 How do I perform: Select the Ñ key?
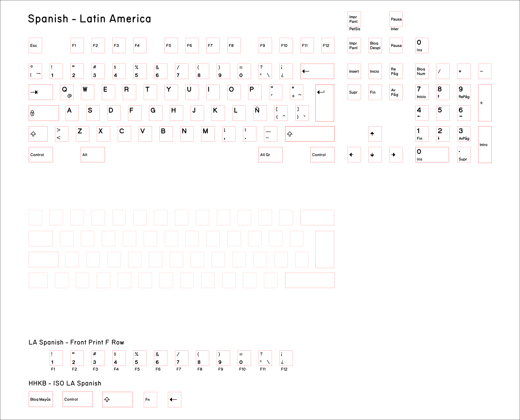tap(259, 113)
